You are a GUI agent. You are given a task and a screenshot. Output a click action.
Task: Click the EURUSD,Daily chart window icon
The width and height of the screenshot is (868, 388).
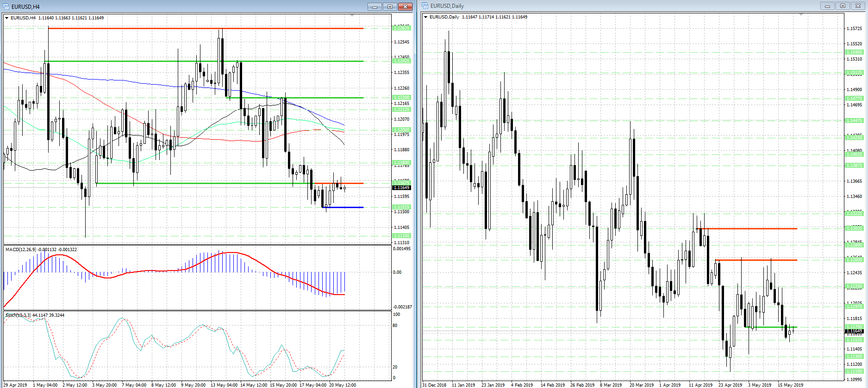pyautogui.click(x=425, y=6)
